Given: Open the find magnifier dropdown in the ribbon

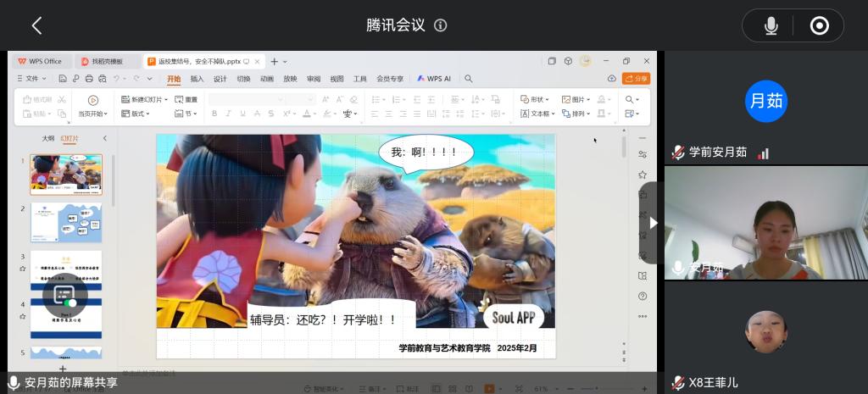Looking at the screenshot, I should [632, 100].
